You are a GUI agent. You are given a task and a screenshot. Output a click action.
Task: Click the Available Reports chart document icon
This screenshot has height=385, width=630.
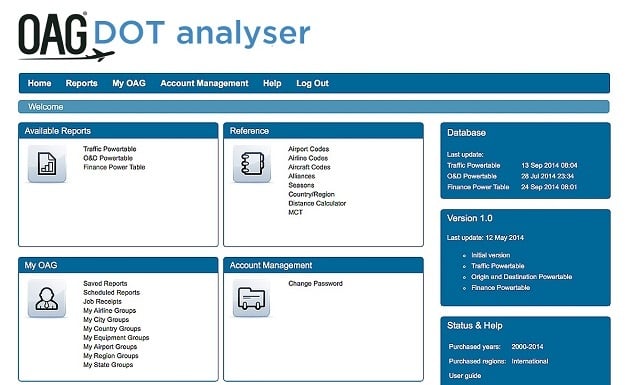[47, 164]
